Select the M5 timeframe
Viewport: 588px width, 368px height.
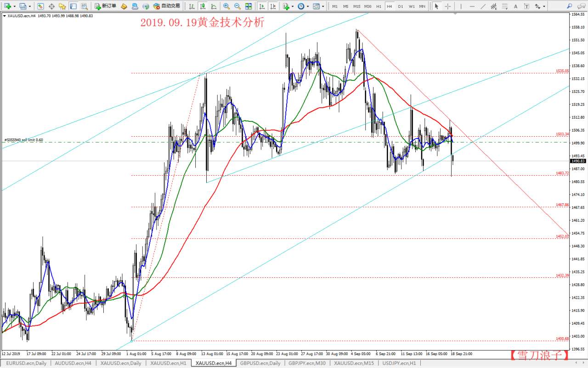[346, 6]
